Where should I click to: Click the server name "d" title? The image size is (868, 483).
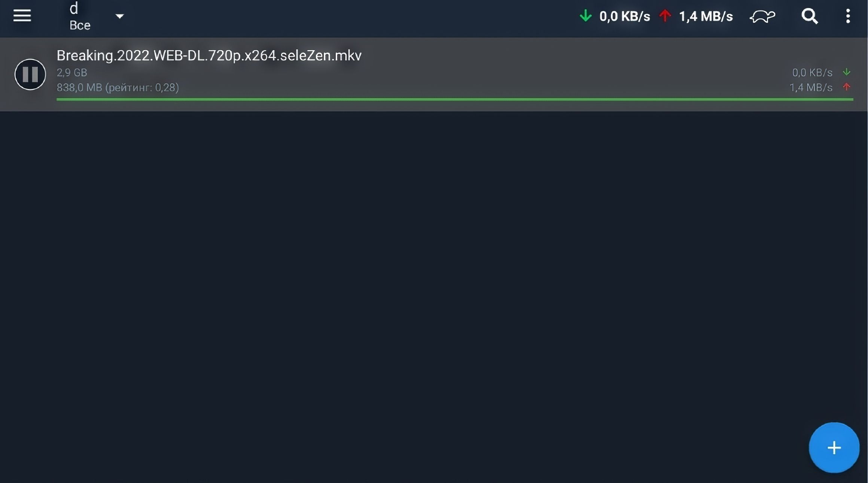(74, 8)
